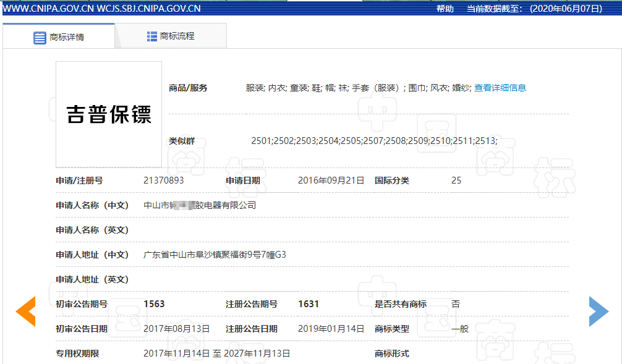Select registration announcement date 2019年01月14日
This screenshot has height=364, width=622.
[x=331, y=329]
